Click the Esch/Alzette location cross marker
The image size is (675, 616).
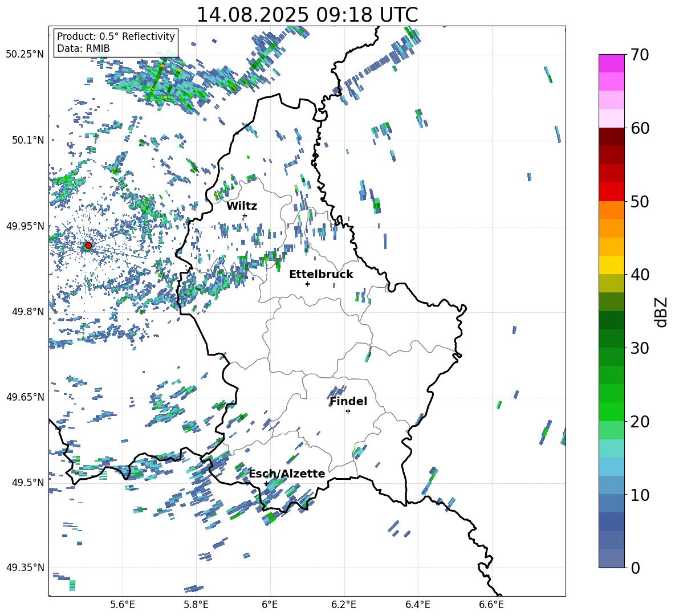pyautogui.click(x=266, y=483)
